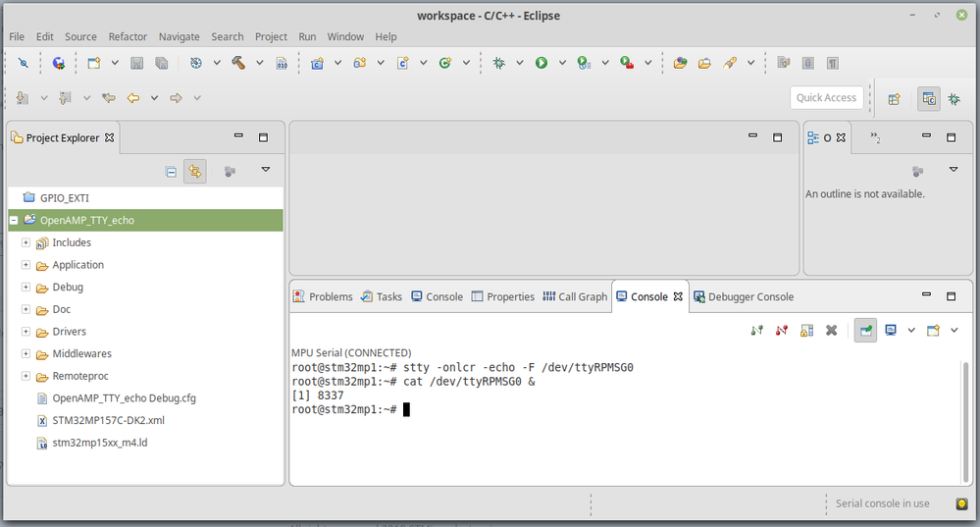This screenshot has width=980, height=527.
Task: Click the New file toolbar icon
Action: [x=94, y=63]
